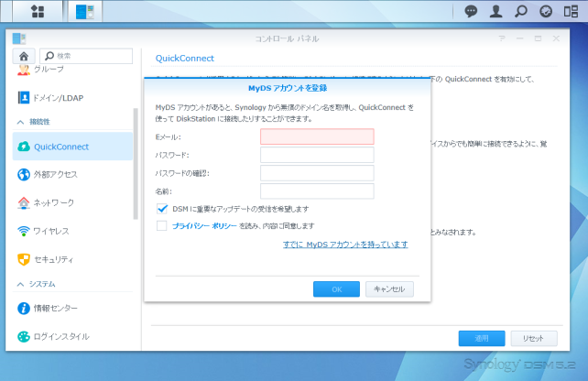Click the Control Panel help question mark

click(x=502, y=38)
